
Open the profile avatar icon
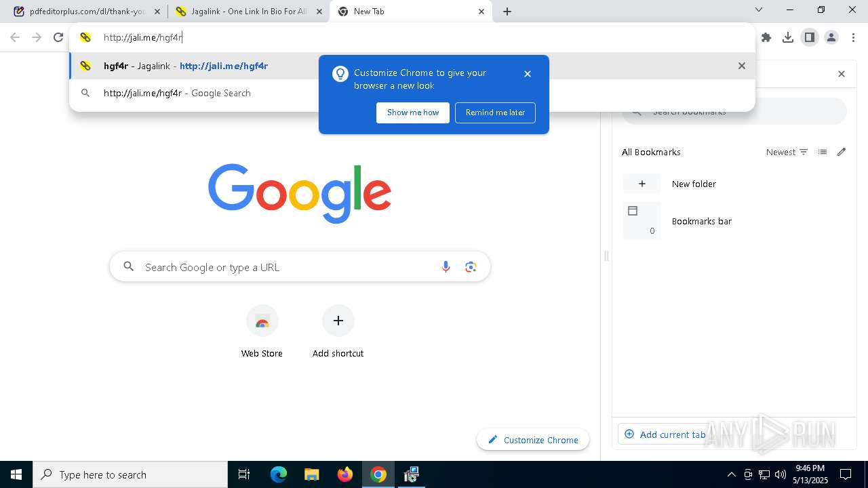point(831,37)
